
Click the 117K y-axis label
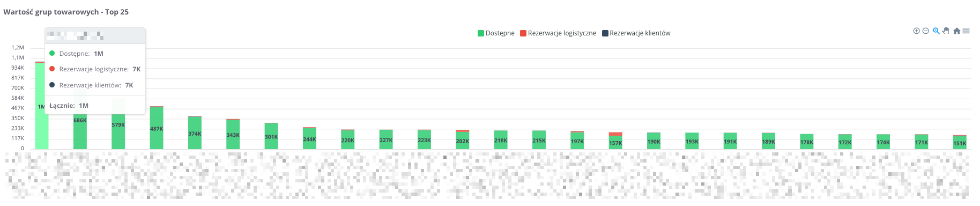pyautogui.click(x=18, y=138)
